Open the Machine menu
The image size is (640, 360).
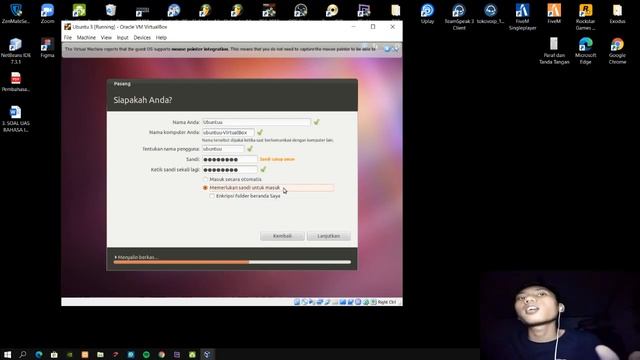[x=86, y=38]
